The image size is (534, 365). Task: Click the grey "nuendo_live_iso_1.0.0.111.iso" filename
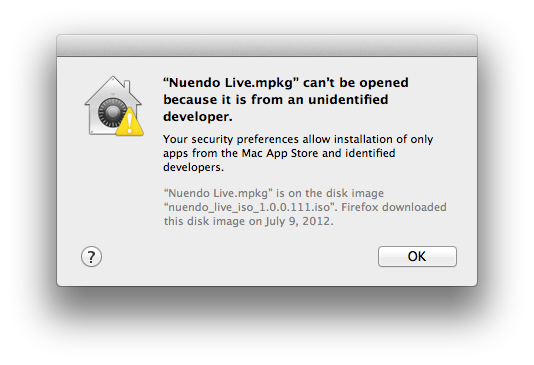(249, 207)
